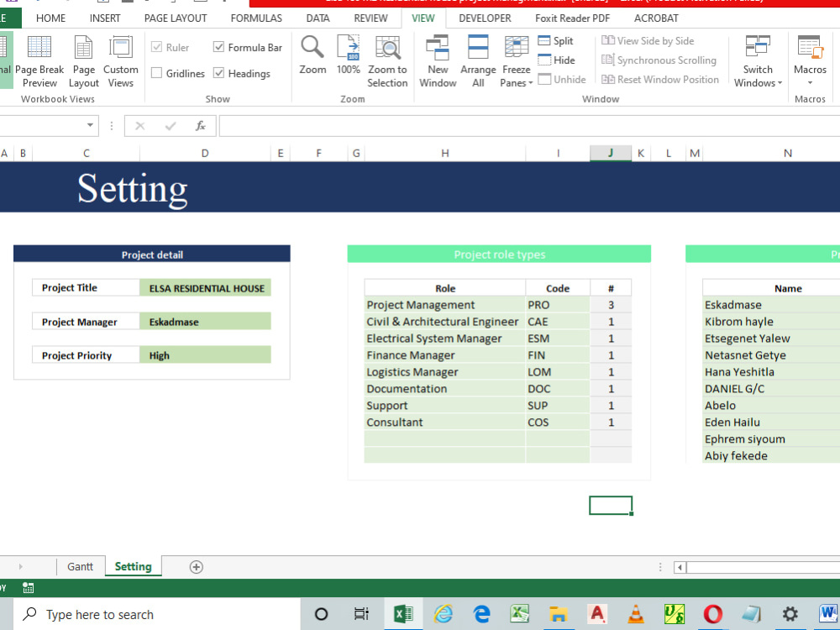Select the Finance Manager role cell
The height and width of the screenshot is (630, 840).
coord(444,355)
